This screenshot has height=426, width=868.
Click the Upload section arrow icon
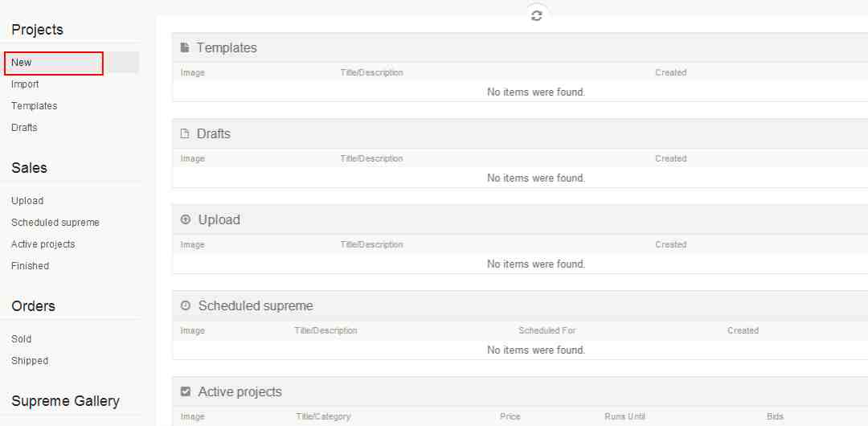pos(186,219)
